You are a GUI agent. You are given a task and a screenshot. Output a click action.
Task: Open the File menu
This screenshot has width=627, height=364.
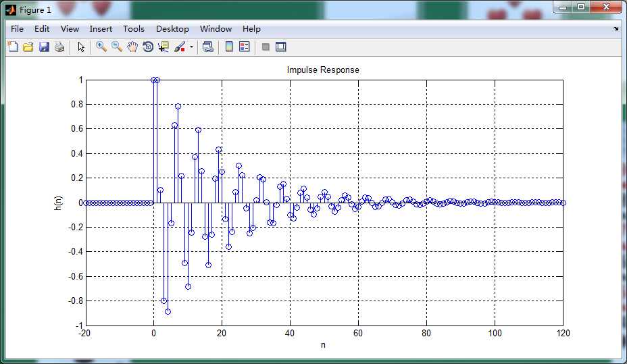tap(17, 29)
